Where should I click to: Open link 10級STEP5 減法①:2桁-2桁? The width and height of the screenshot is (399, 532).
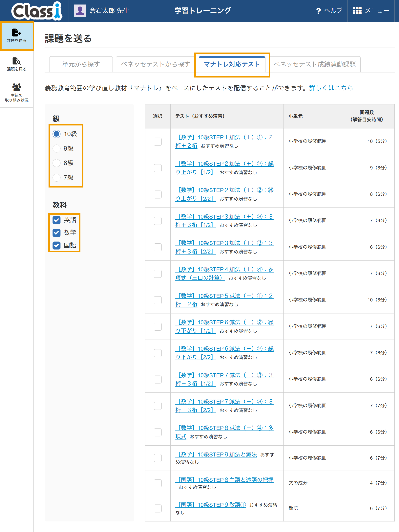(224, 300)
